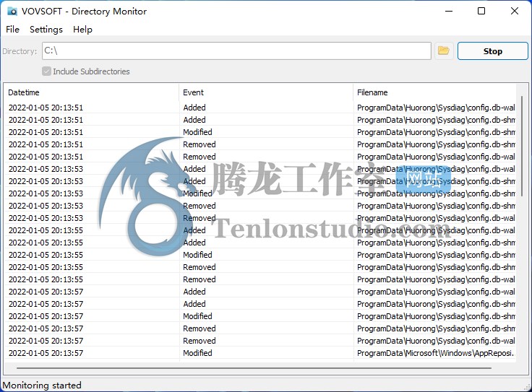Image resolution: width=532 pixels, height=392 pixels.
Task: Select the 20:13:53 Removed config.db-shm row
Action: (260, 206)
